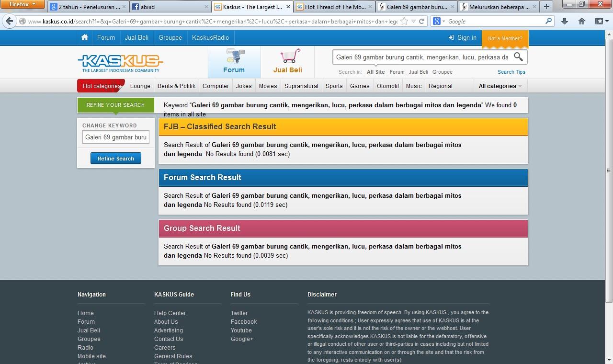This screenshot has height=364, width=613.
Task: Open Help Center footer link
Action: tap(170, 313)
